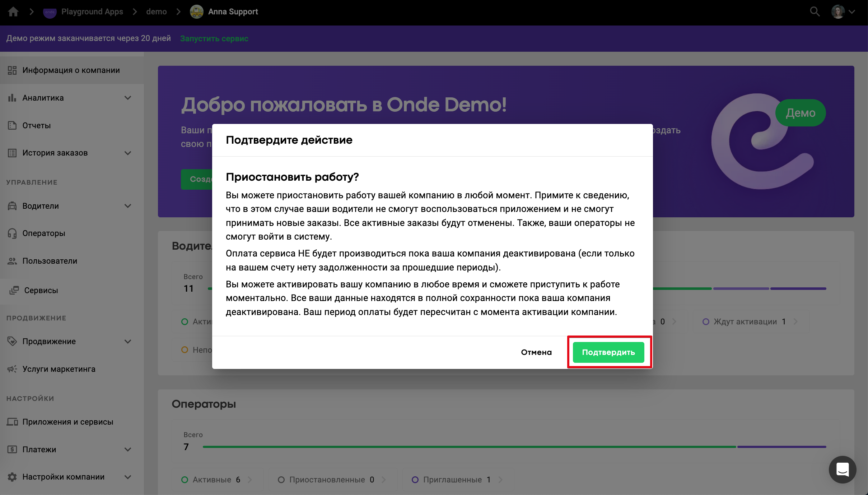The image size is (868, 495).
Task: Click the Operators total progress bar
Action: click(514, 447)
